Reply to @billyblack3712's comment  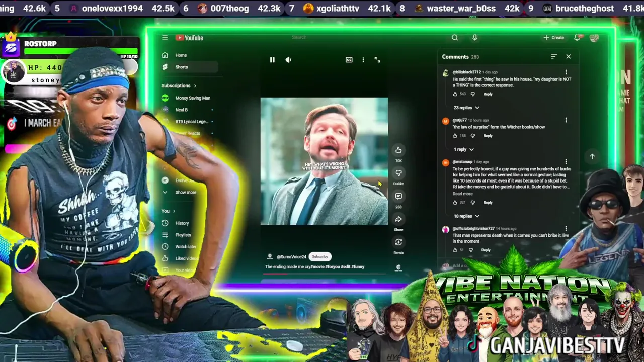[488, 94]
